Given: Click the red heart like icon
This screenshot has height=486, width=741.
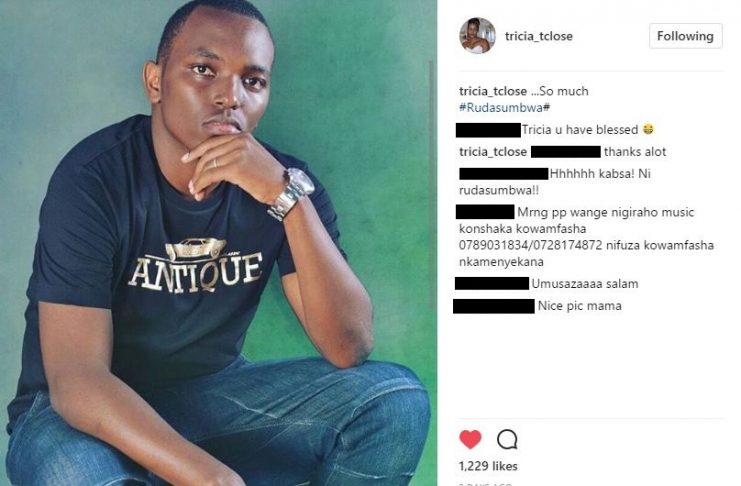Looking at the screenshot, I should [x=470, y=440].
